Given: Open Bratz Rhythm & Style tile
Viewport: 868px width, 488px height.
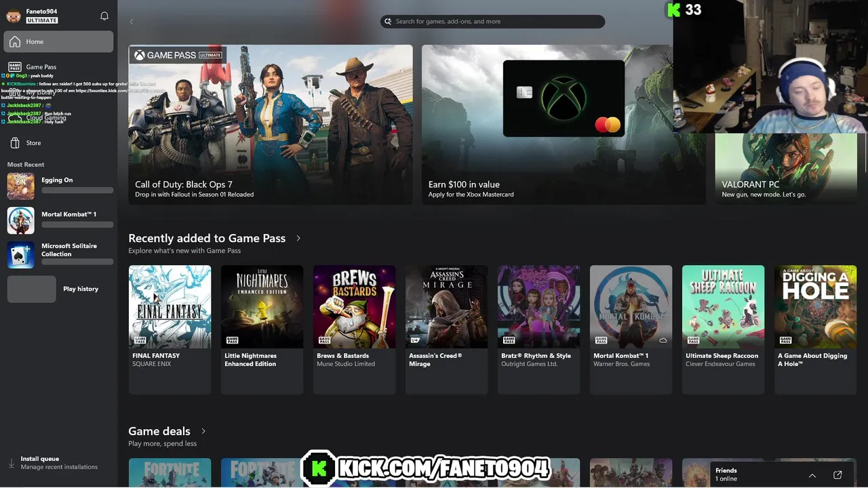Looking at the screenshot, I should (x=538, y=329).
